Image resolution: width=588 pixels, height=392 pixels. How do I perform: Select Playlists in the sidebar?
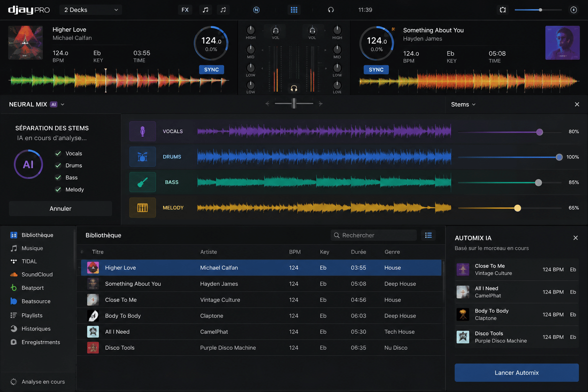pos(32,315)
